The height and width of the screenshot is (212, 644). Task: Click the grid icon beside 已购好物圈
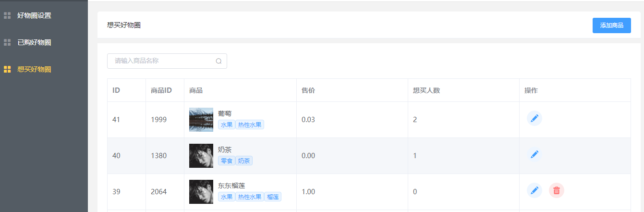tap(7, 42)
